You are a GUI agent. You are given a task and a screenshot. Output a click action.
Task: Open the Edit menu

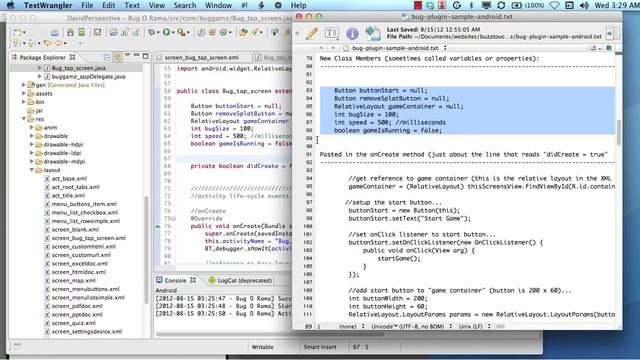(x=109, y=5)
